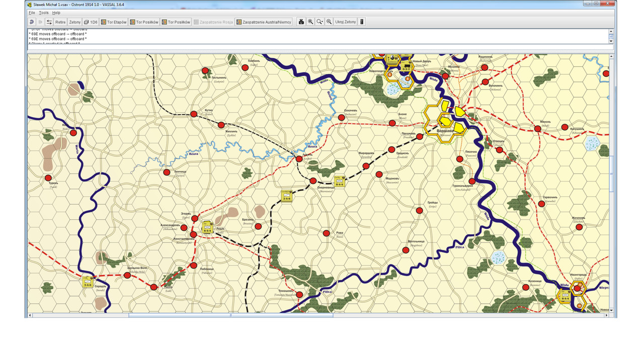Click the Brzeziny town marker
The image size is (644, 359).
258,227
